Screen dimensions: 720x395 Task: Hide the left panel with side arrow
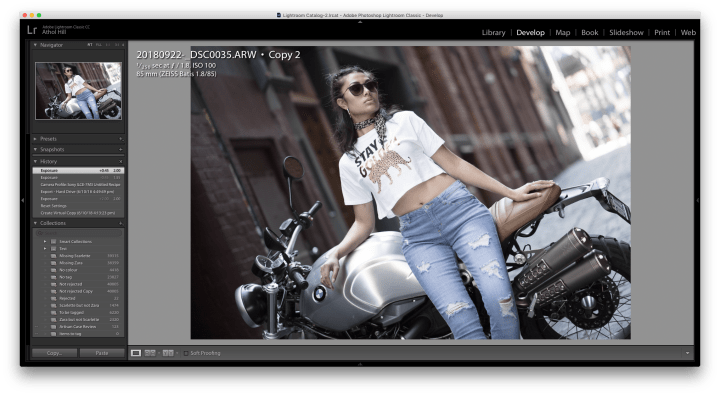click(22, 200)
